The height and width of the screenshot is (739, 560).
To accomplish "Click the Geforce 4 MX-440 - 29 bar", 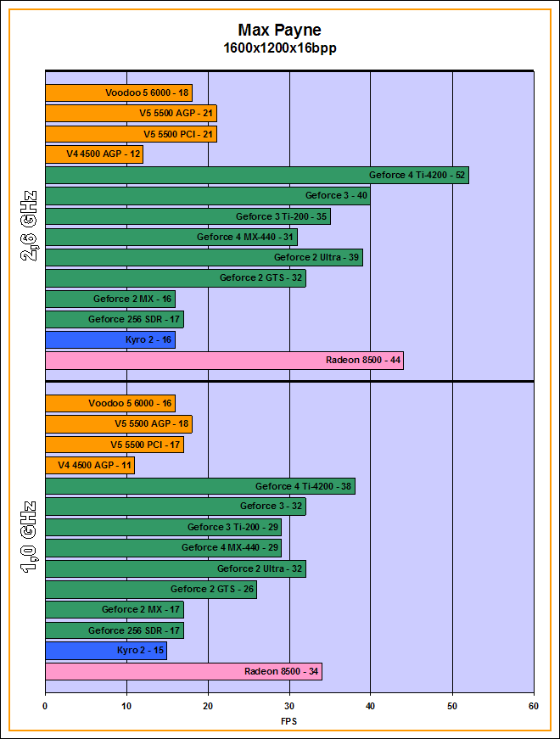I will tap(163, 548).
